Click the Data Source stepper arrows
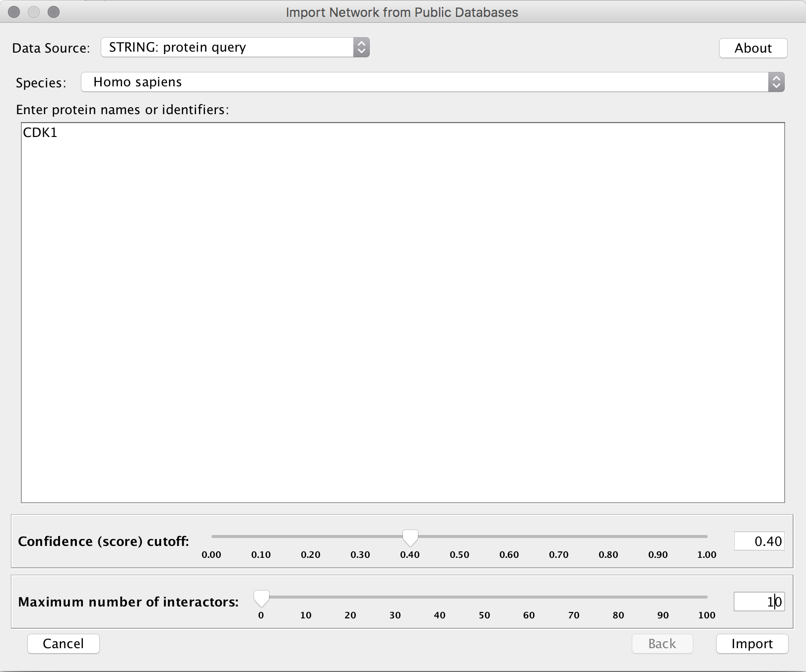Image resolution: width=806 pixels, height=672 pixels. [361, 48]
